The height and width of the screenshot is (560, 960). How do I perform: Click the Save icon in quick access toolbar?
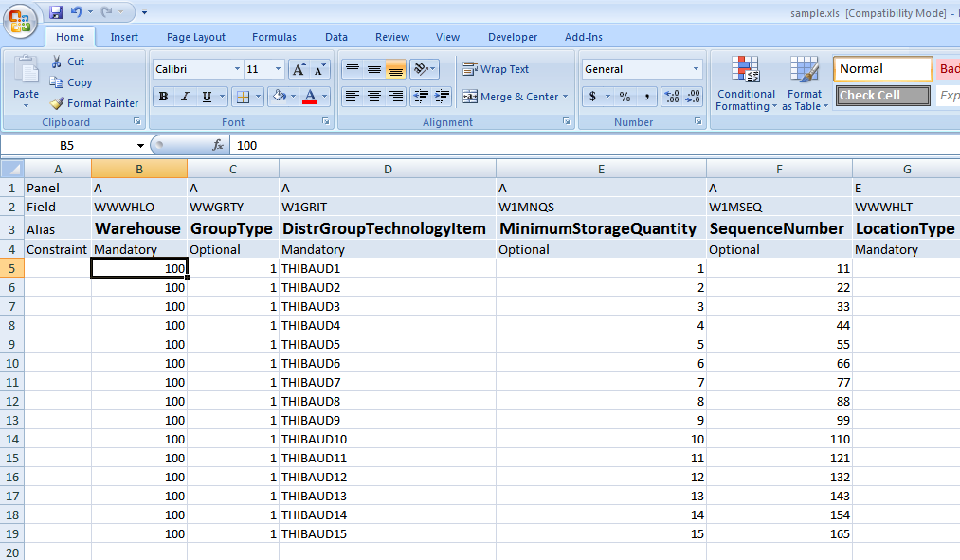tap(56, 12)
